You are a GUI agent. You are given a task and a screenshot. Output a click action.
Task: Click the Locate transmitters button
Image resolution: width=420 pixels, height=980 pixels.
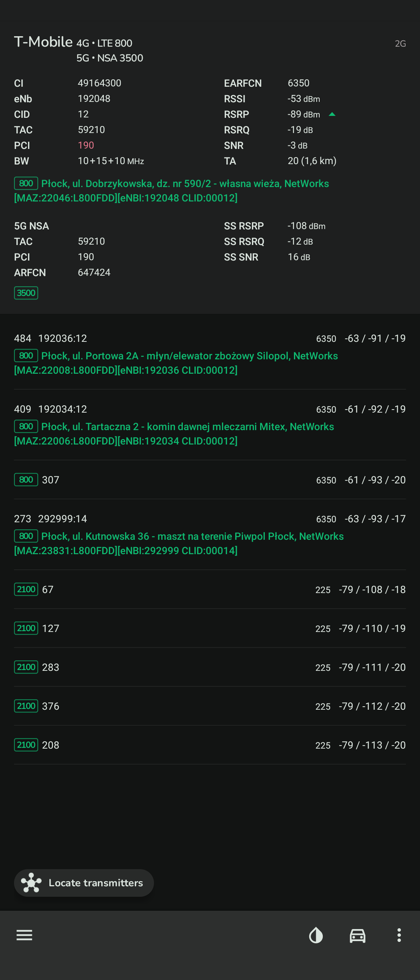click(x=84, y=883)
